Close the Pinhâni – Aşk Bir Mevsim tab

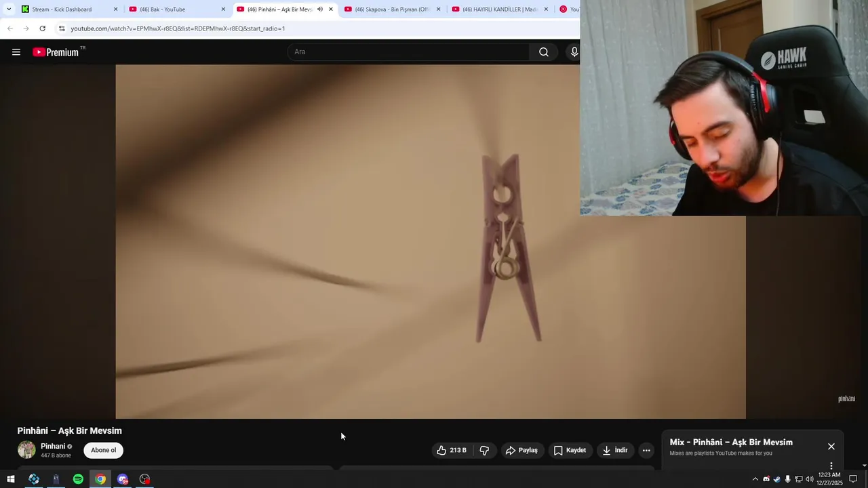coord(331,9)
